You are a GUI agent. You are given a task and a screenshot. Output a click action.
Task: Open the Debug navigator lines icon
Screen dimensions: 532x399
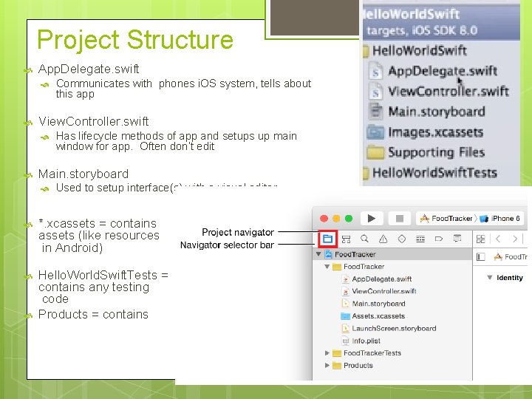420,239
